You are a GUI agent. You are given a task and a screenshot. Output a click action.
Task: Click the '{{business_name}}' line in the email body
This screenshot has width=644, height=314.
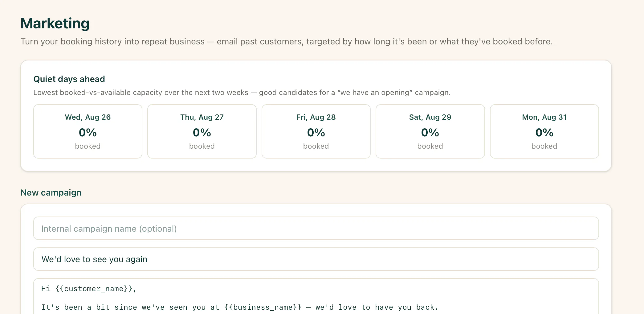point(240,307)
